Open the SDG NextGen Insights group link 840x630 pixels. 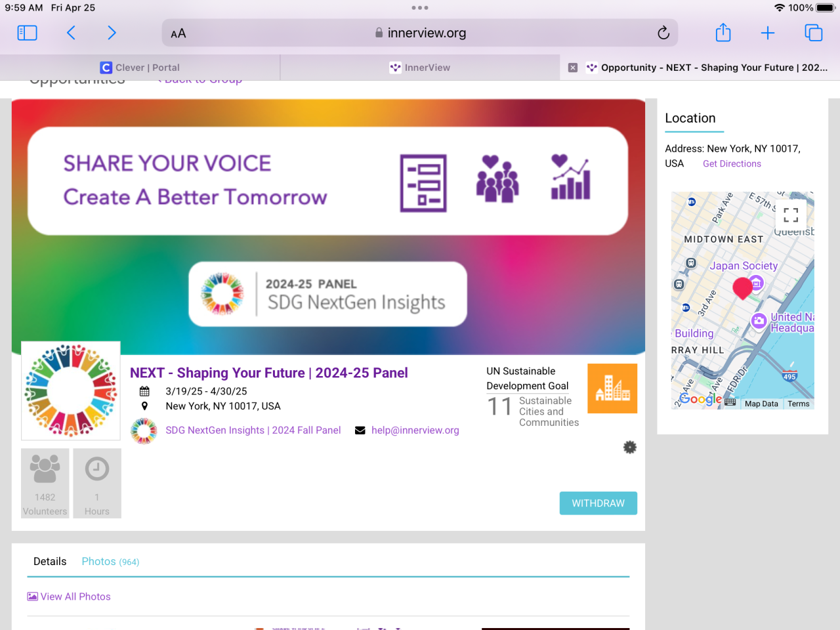(253, 430)
